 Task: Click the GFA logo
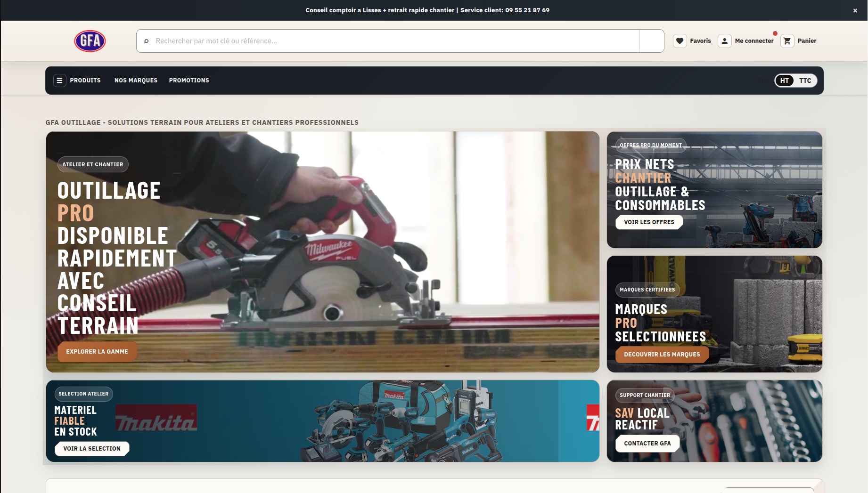(x=90, y=41)
